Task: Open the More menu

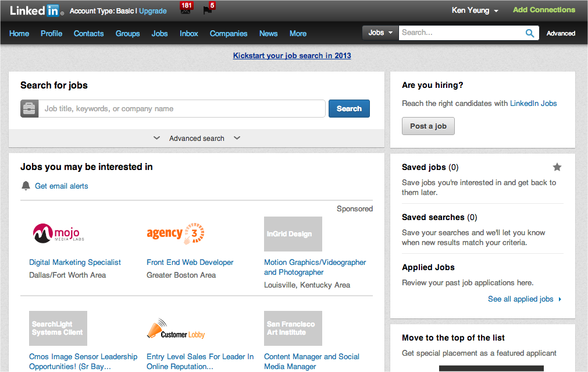Action: [298, 33]
